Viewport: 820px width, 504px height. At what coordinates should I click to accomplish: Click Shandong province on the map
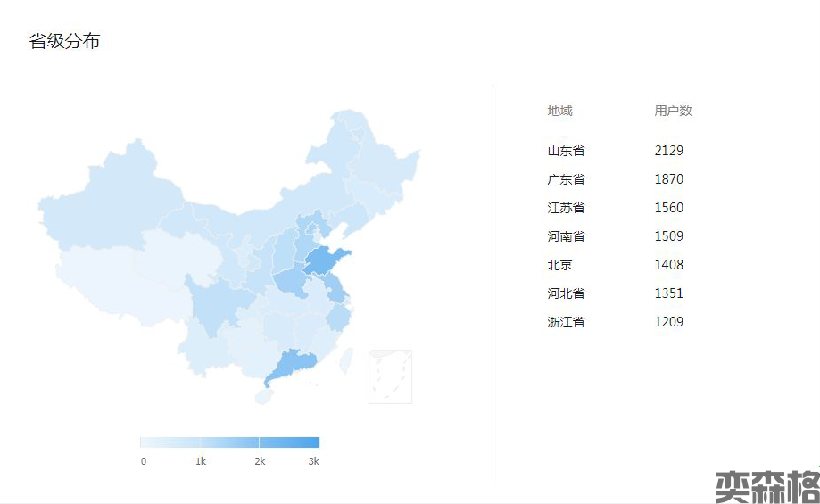[323, 260]
